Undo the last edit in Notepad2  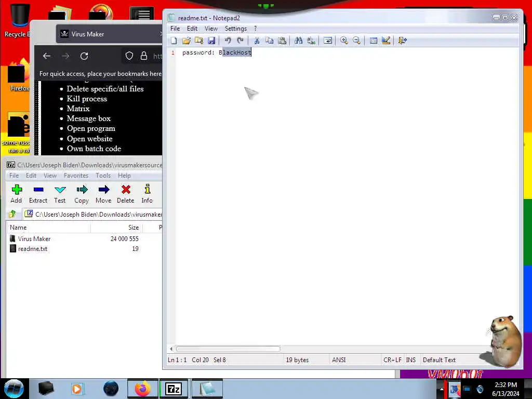click(228, 41)
